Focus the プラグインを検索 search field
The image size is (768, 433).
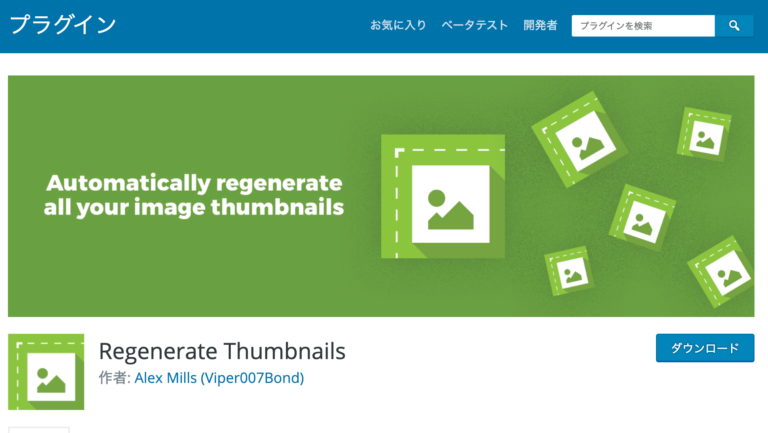tap(643, 25)
